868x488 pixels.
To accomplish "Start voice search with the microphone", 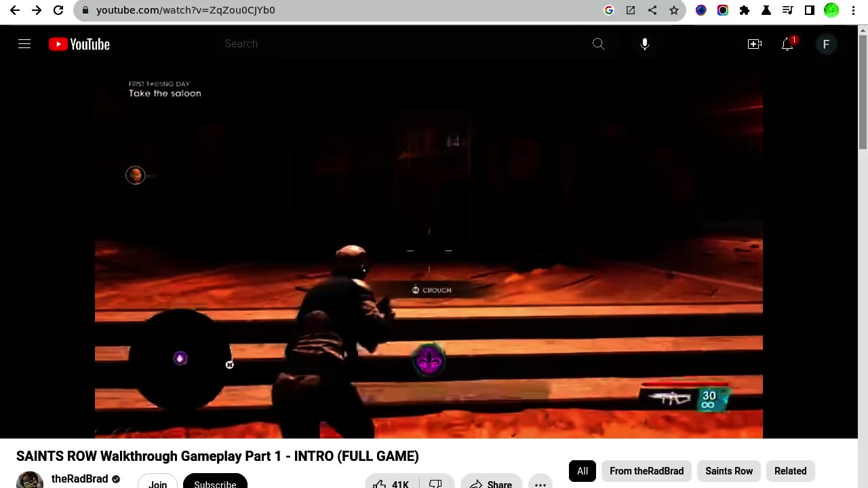I will (645, 44).
